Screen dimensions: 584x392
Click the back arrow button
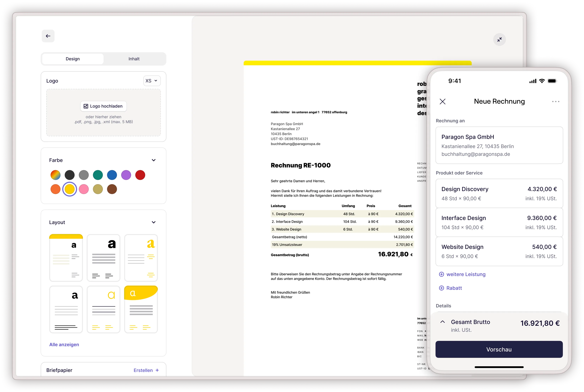[48, 36]
